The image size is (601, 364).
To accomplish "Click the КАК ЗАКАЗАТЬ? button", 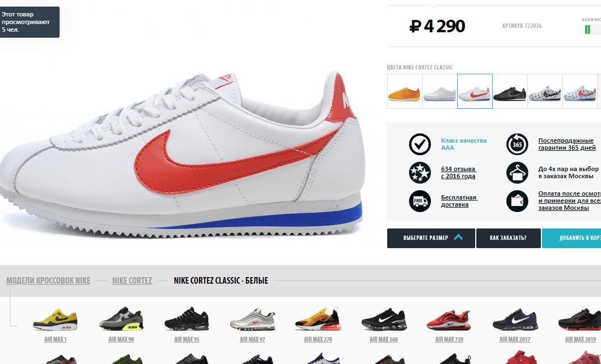I will click(508, 238).
